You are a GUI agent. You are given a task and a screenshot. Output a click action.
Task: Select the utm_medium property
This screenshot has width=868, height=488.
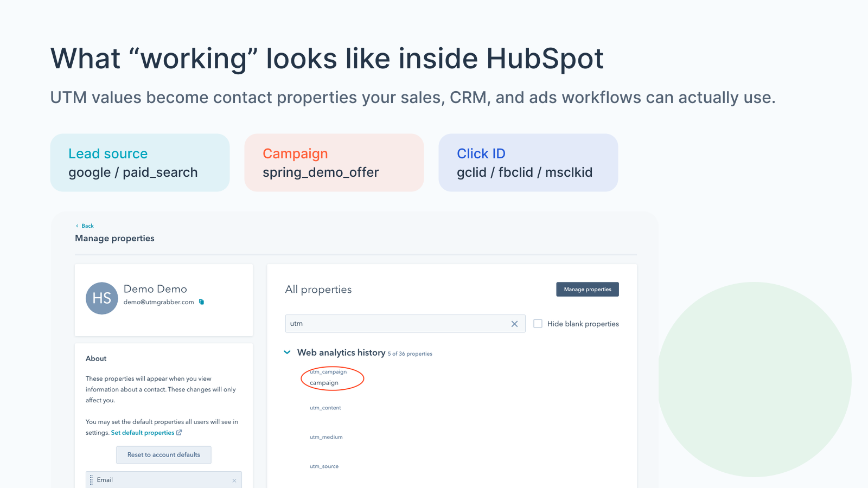point(326,437)
